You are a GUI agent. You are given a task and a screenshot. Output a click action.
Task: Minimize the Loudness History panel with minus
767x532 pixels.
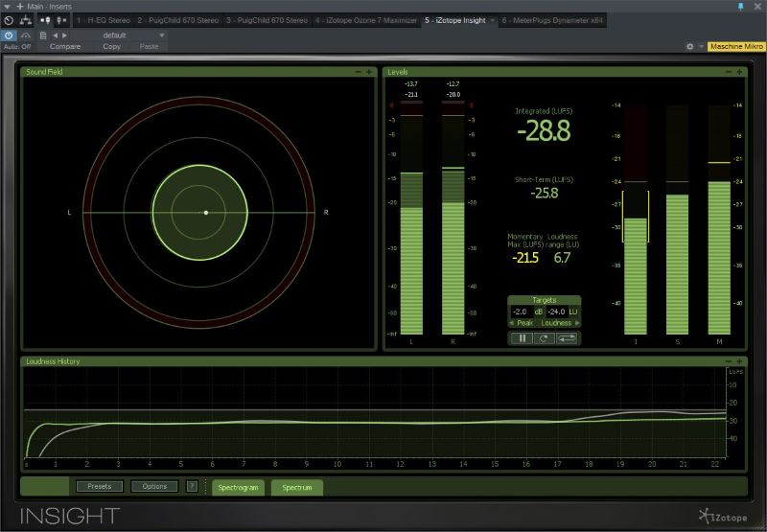(729, 361)
